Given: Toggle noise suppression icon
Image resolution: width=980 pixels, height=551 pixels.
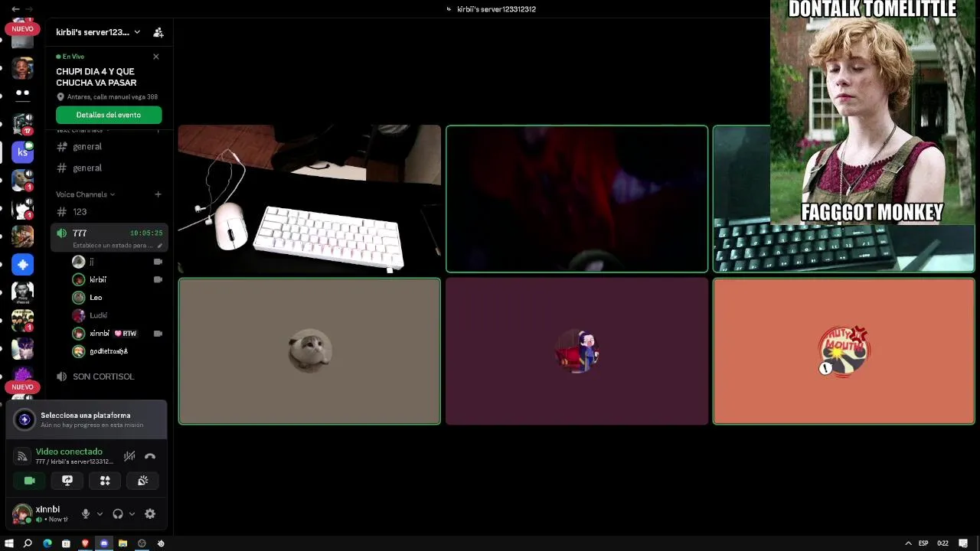Looking at the screenshot, I should (129, 456).
